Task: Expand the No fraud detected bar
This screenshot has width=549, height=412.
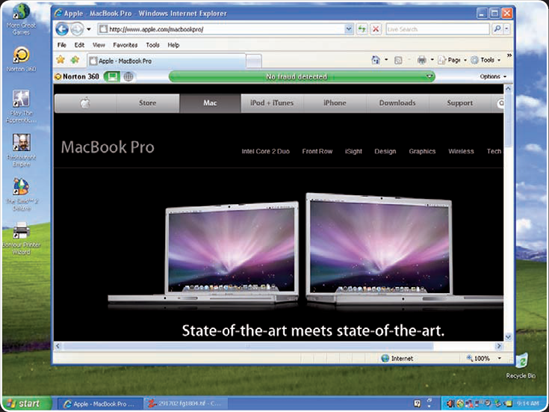Action: coord(429,76)
